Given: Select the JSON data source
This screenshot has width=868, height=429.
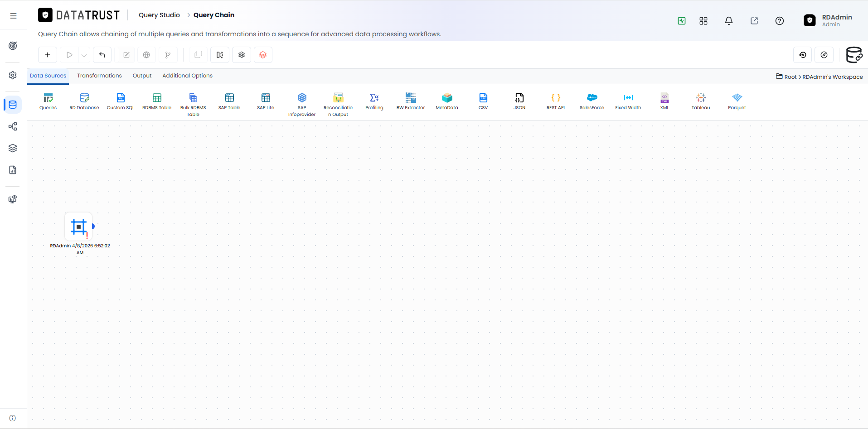Looking at the screenshot, I should 519,101.
